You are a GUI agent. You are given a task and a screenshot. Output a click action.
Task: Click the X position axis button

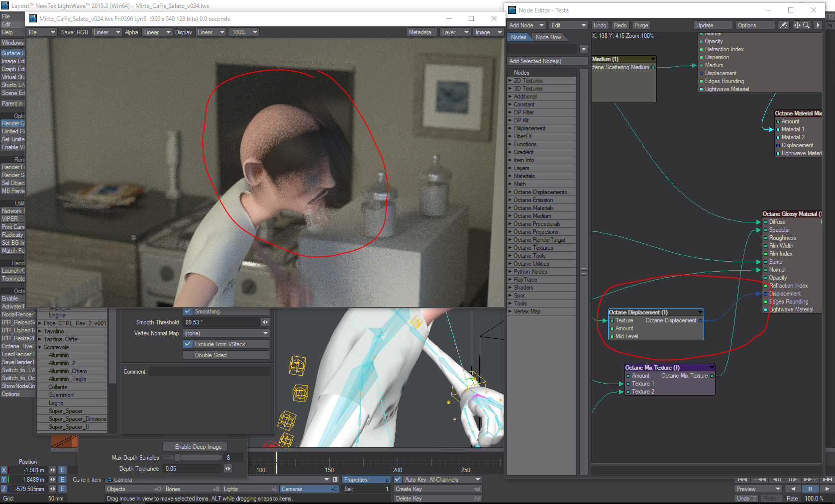click(x=4, y=470)
